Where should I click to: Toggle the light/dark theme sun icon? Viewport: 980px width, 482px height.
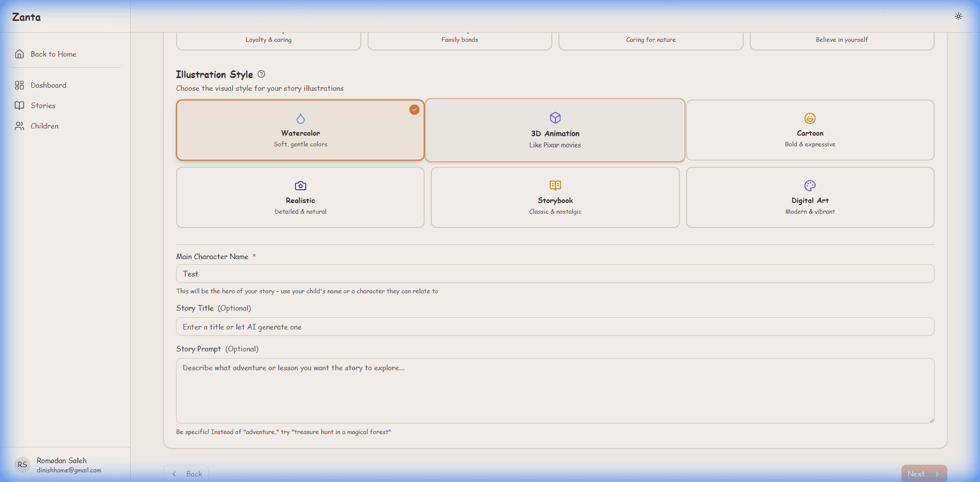tap(958, 16)
